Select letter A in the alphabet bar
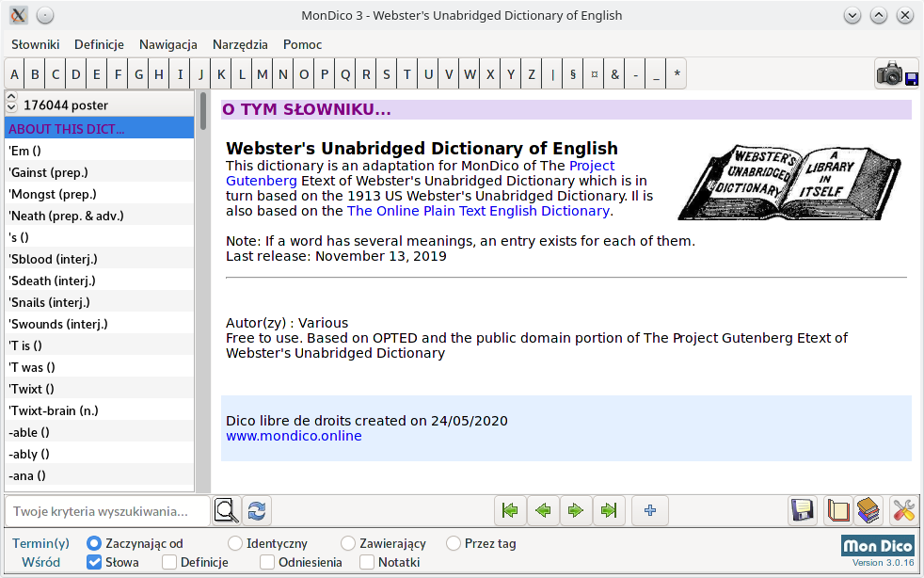This screenshot has width=924, height=578. pyautogui.click(x=15, y=74)
